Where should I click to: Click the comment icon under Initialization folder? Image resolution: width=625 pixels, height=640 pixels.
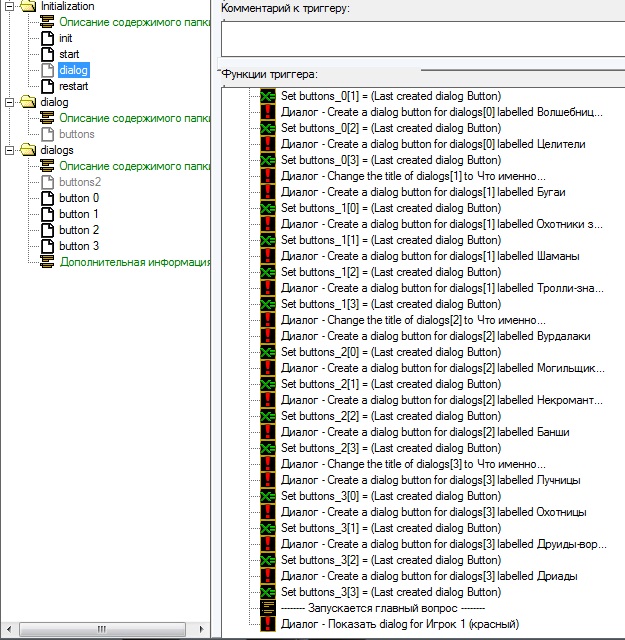(47, 22)
